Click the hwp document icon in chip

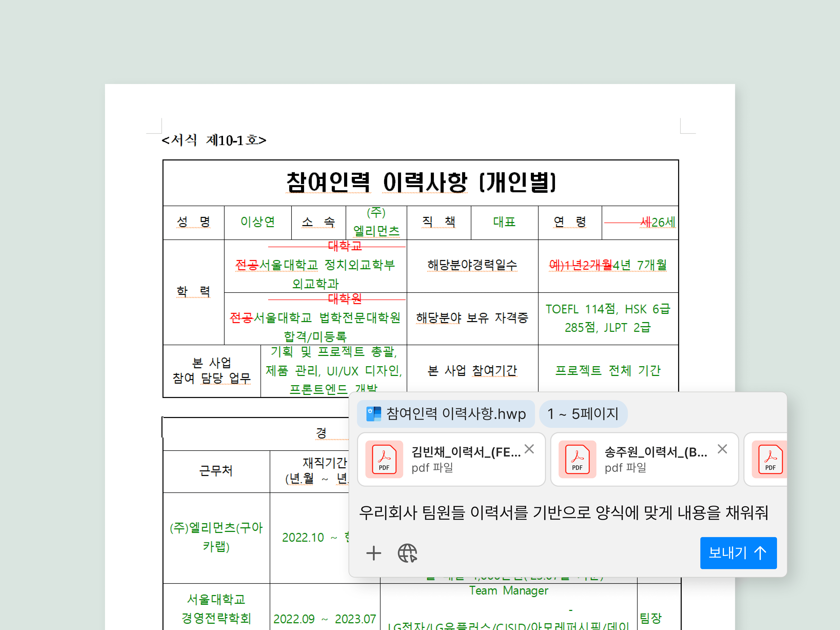pyautogui.click(x=374, y=414)
